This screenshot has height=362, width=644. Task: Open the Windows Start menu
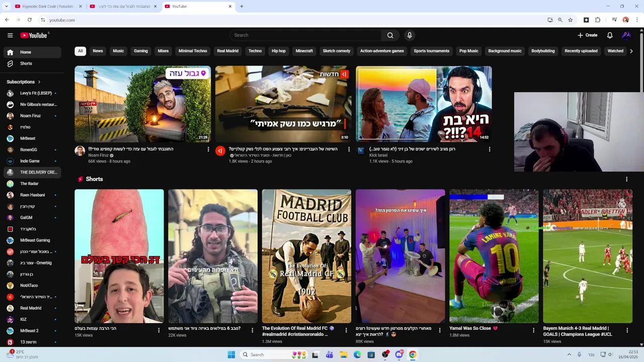231,354
